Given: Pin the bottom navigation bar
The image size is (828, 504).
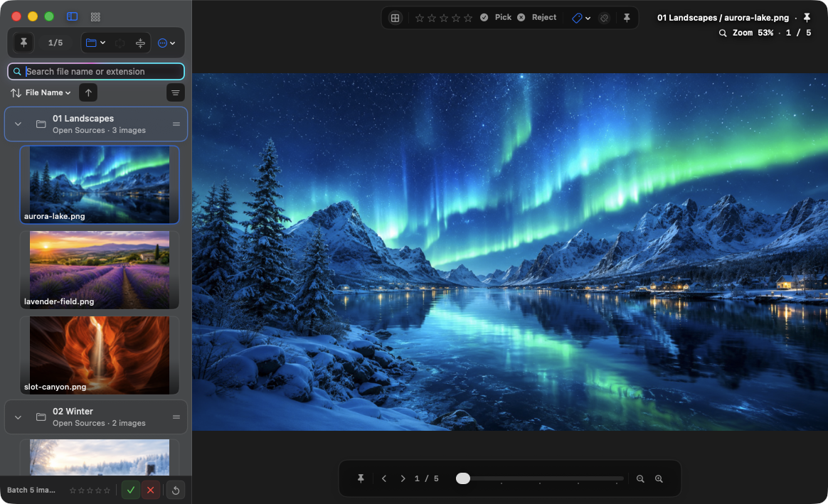Looking at the screenshot, I should coord(361,478).
